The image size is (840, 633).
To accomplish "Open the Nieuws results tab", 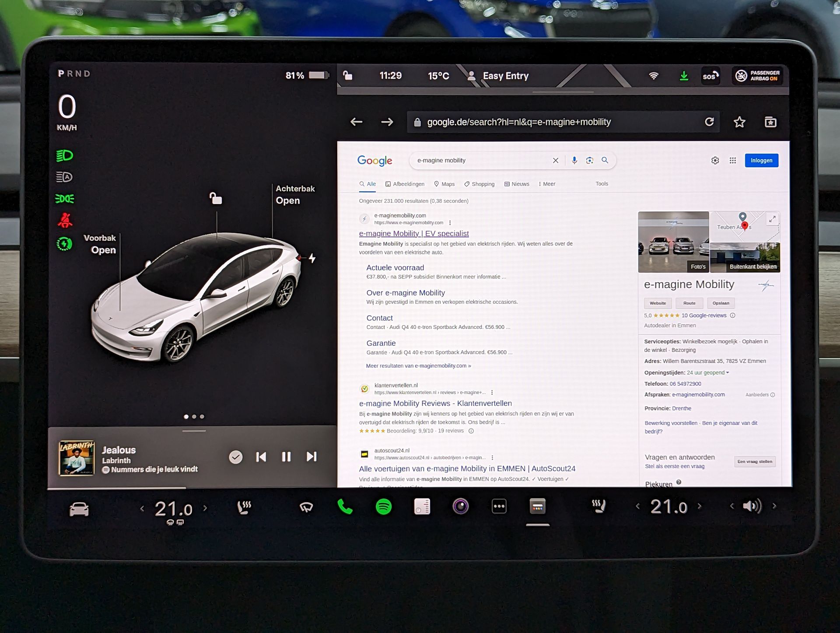I will [x=517, y=184].
